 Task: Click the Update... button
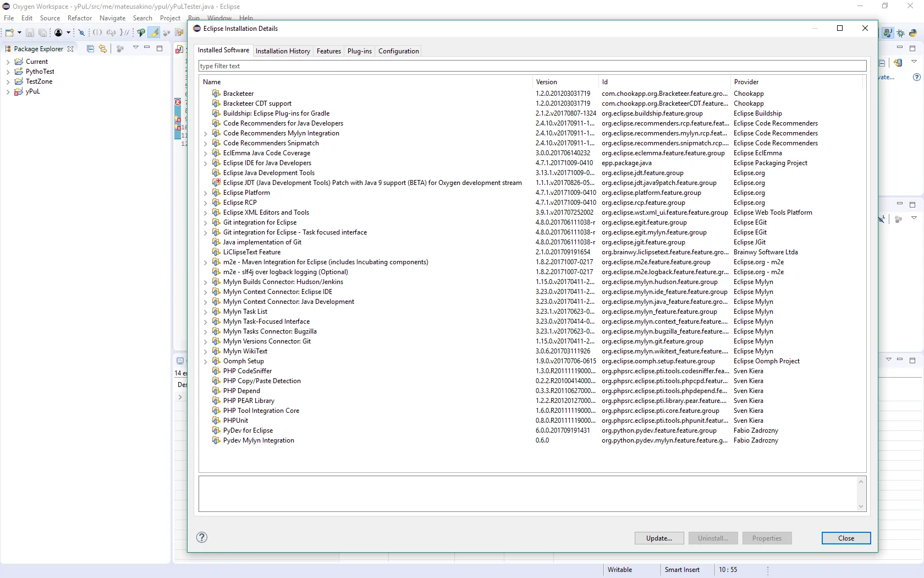(659, 538)
